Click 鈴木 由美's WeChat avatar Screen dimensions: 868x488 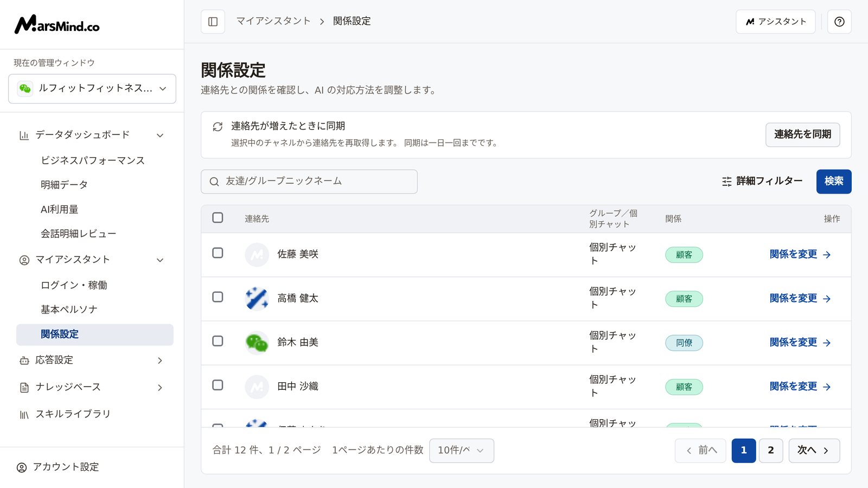pyautogui.click(x=257, y=343)
